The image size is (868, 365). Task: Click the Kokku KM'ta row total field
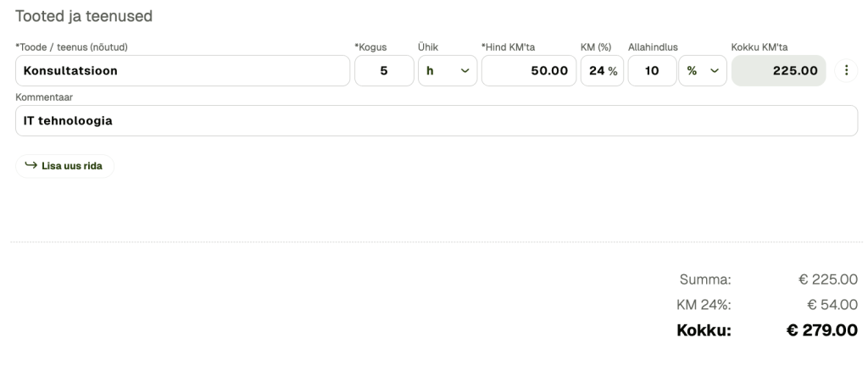pos(779,71)
